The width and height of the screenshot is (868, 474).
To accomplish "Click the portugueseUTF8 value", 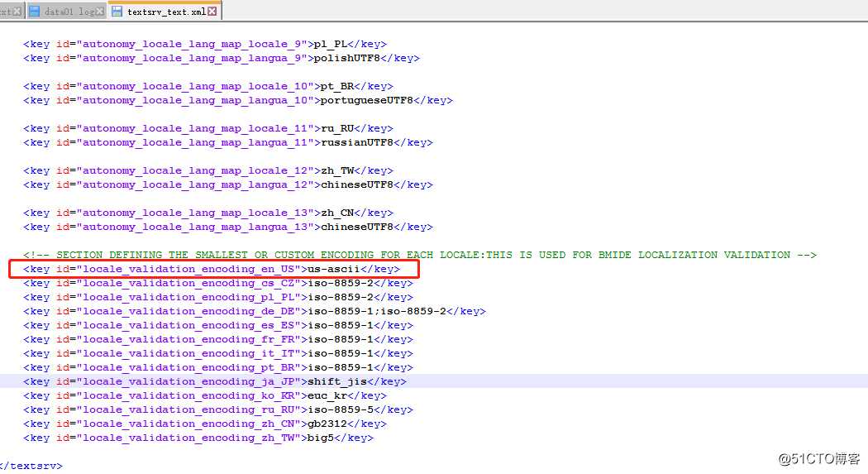I will tap(367, 100).
